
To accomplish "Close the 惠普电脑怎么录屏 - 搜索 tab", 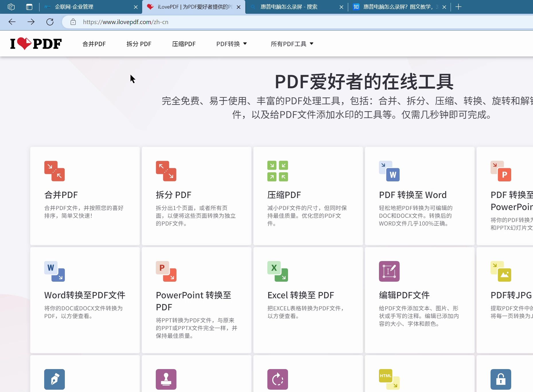I will (341, 7).
